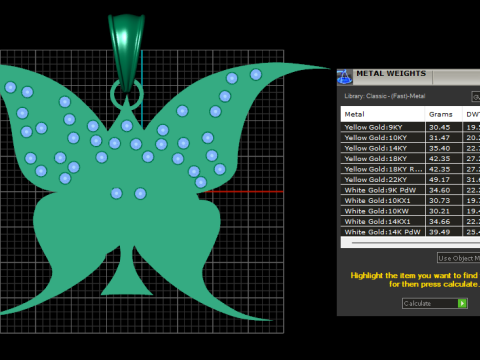480x360 pixels.
Task: Select the Yellow Gold:14KY row
Action: (x=410, y=148)
